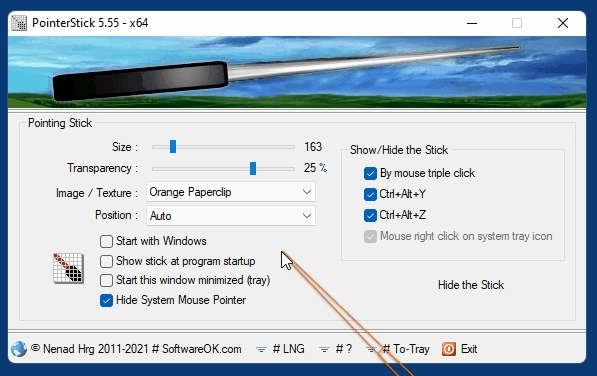Click the PointerStick title bar app icon

19,23
